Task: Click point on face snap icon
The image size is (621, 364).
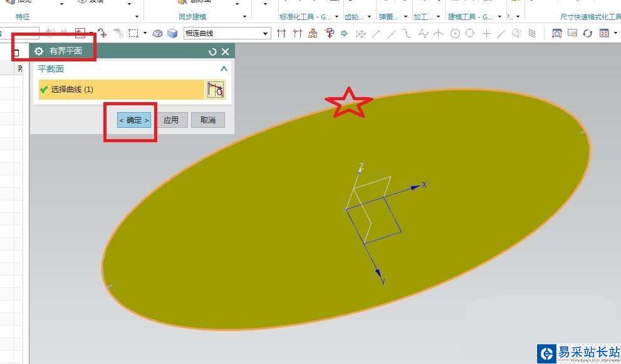Action: click(516, 34)
